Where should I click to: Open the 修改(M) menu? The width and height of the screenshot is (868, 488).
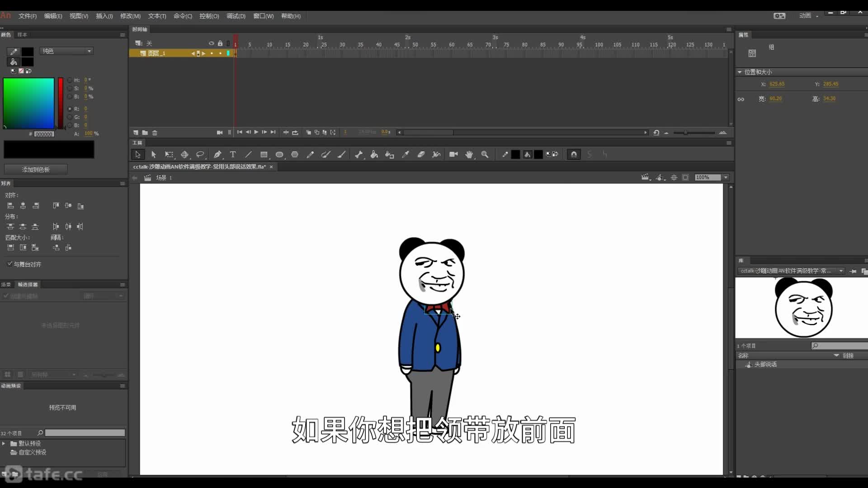(130, 16)
